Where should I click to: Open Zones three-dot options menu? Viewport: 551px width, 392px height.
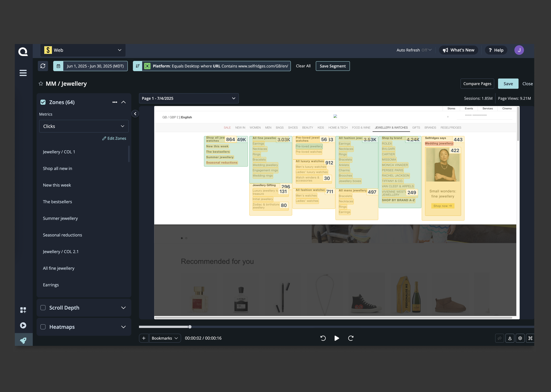coord(115,102)
